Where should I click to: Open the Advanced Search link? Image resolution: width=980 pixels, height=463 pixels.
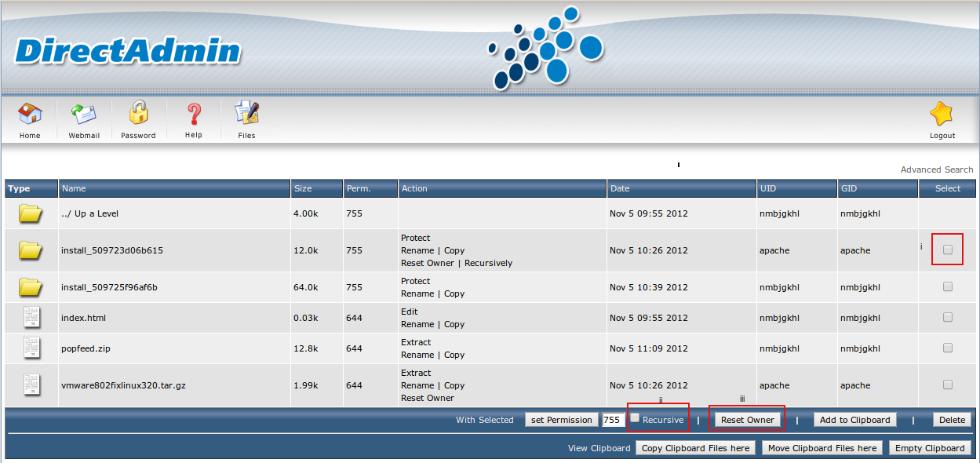(937, 170)
